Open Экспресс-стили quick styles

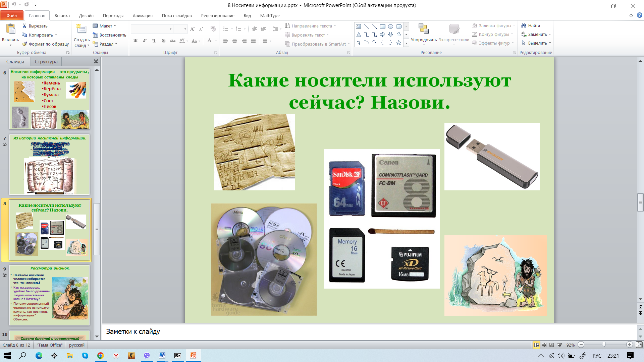454,35
